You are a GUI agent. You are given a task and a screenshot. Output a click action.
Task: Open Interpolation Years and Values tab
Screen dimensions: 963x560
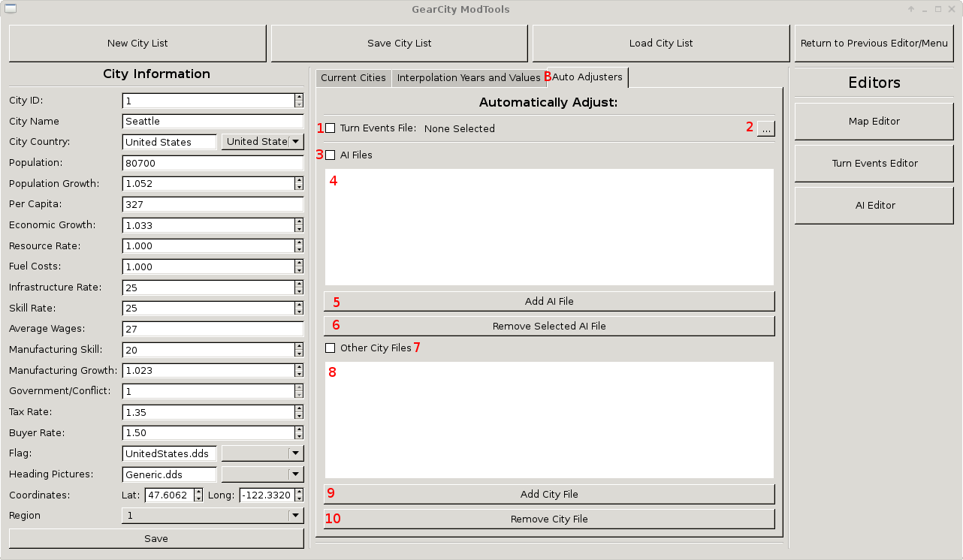tap(469, 78)
